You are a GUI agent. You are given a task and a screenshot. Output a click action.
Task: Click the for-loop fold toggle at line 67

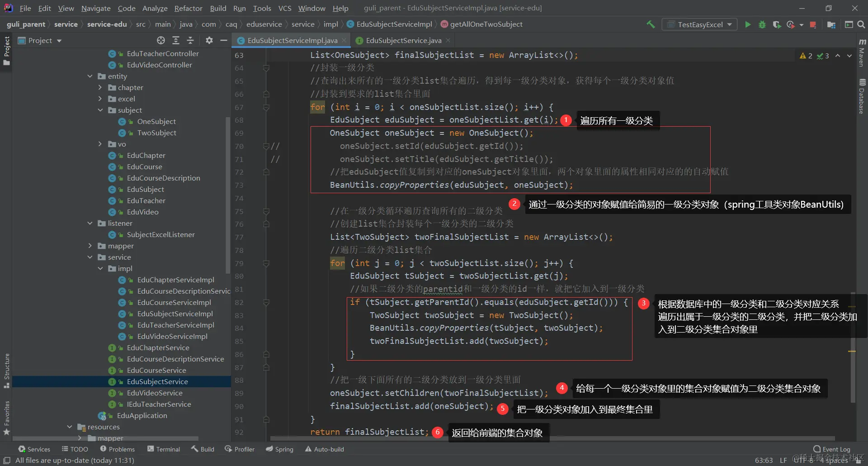click(266, 108)
